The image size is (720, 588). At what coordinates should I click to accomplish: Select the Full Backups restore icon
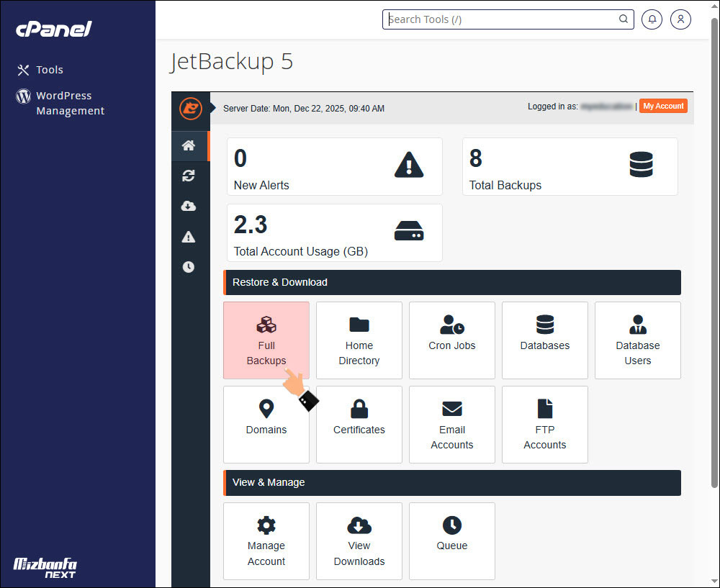pyautogui.click(x=266, y=340)
